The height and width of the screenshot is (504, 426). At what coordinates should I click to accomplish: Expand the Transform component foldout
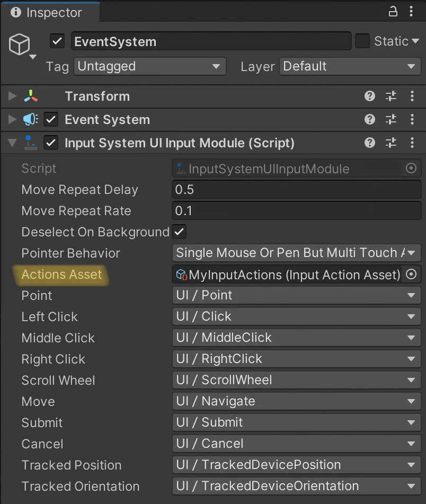pyautogui.click(x=12, y=96)
